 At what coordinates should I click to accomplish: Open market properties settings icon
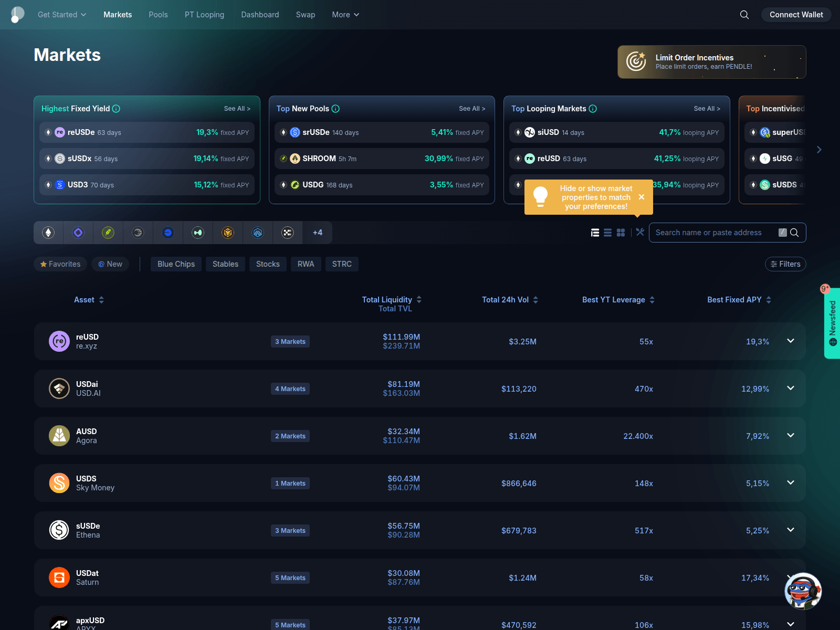point(640,232)
